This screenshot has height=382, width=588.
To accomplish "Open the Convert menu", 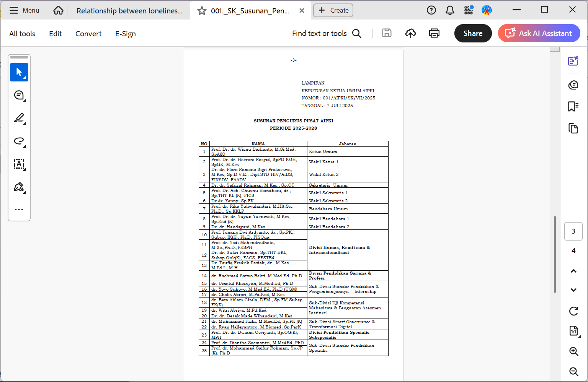I will coord(88,34).
